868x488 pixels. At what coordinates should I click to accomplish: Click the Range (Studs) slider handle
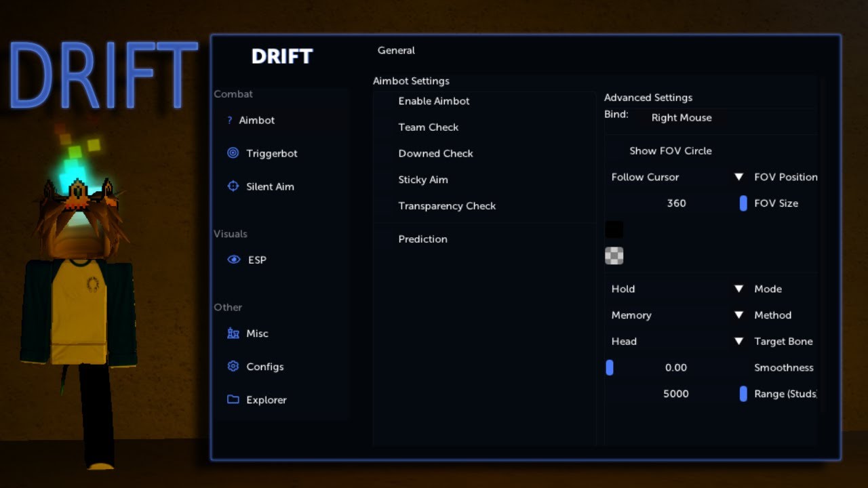coord(743,394)
